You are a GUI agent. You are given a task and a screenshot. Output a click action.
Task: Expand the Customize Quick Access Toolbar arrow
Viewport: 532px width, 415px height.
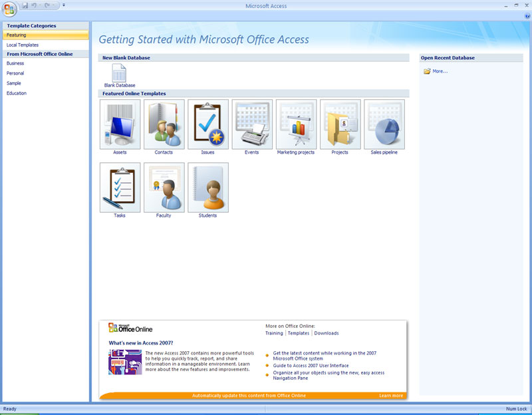click(64, 5)
